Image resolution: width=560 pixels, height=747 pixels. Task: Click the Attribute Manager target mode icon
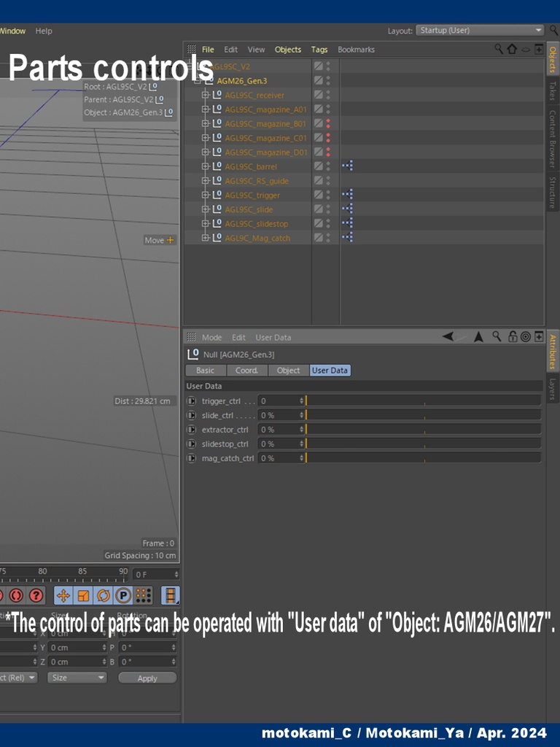(x=526, y=337)
